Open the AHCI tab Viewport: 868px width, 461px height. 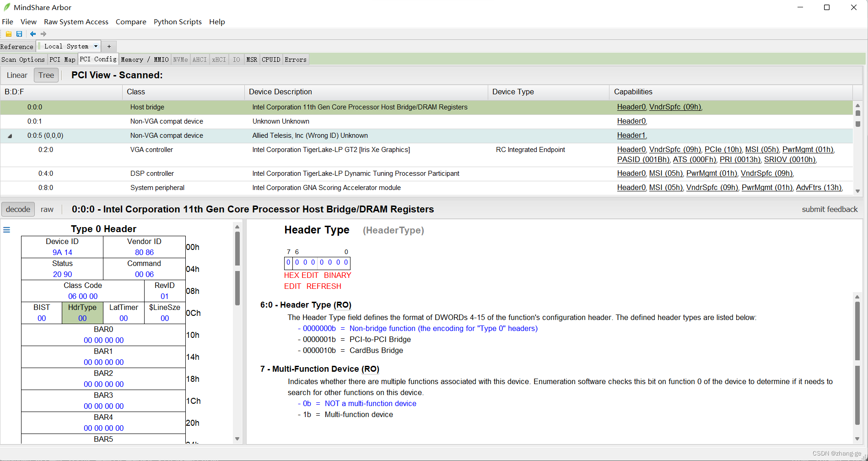[x=199, y=60]
